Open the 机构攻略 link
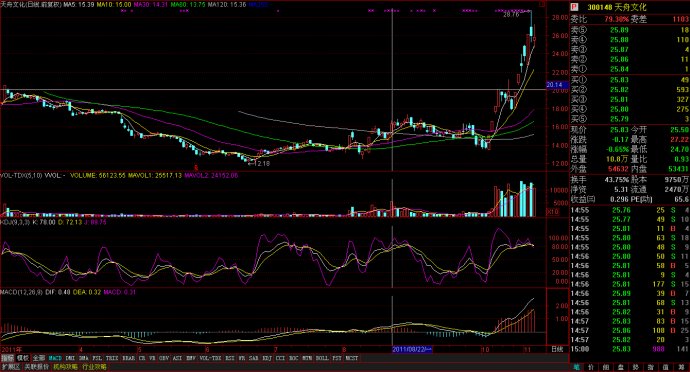690x372 pixels. pyautogui.click(x=66, y=367)
